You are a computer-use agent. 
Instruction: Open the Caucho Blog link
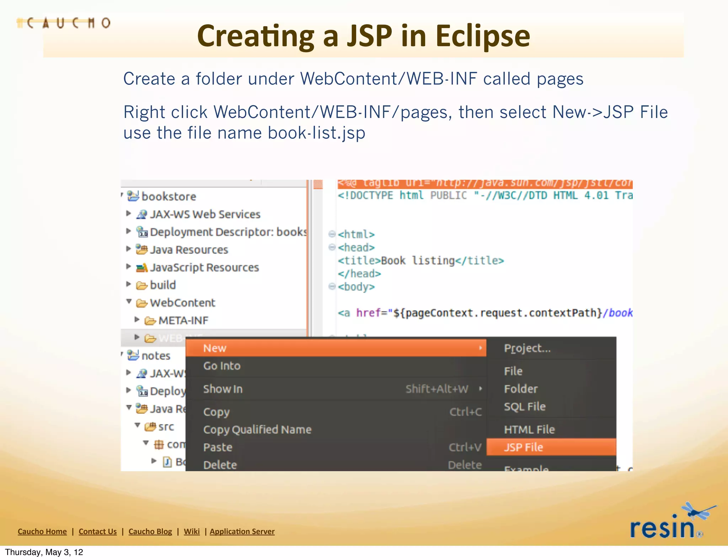point(150,531)
